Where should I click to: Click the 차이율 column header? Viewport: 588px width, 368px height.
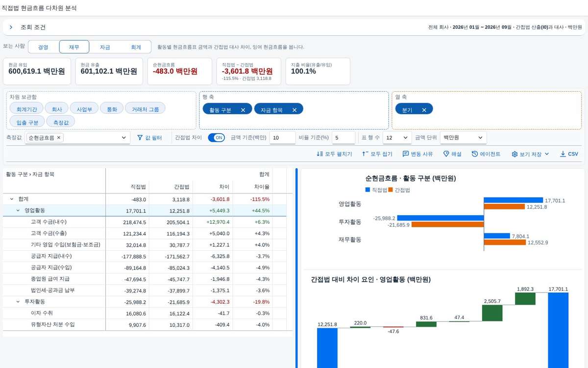point(252,187)
